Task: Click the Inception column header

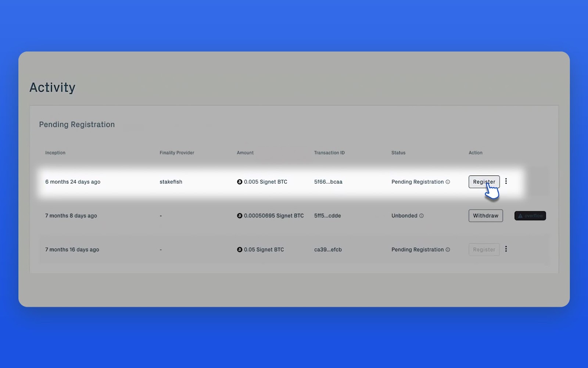Action: [x=55, y=153]
